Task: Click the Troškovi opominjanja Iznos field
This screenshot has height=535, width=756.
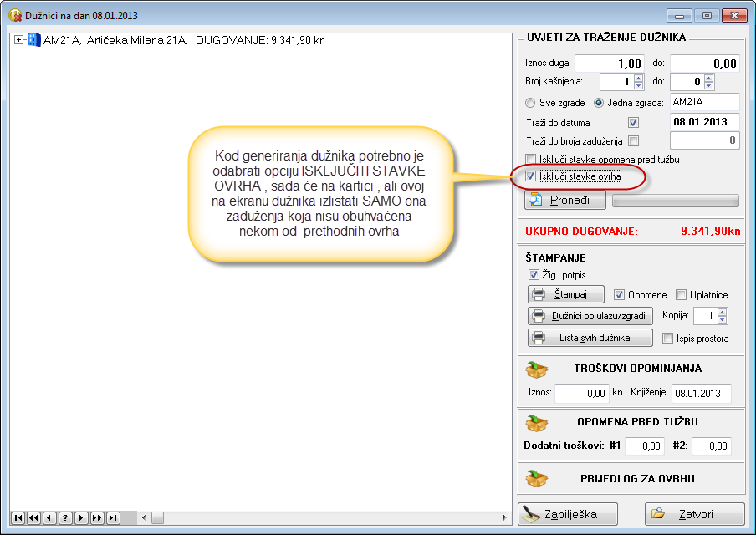Action: point(582,393)
